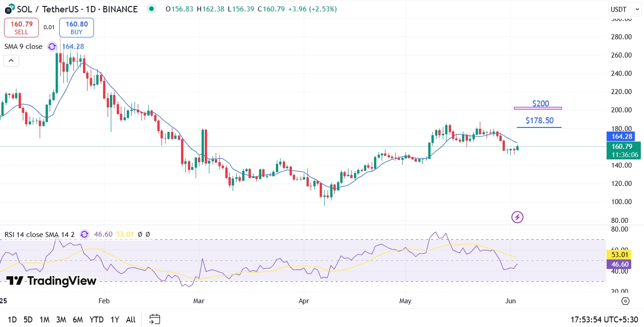Click the purple lightning bolt icon
Viewport: 644px width, 327px height.
[x=517, y=217]
